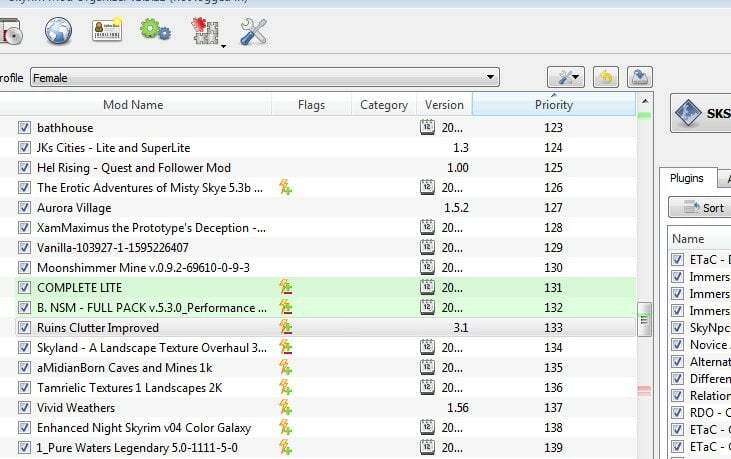Screen dimensions: 731x459
Task: Click conflict flag icon for Skyland Landscape
Action: [285, 348]
